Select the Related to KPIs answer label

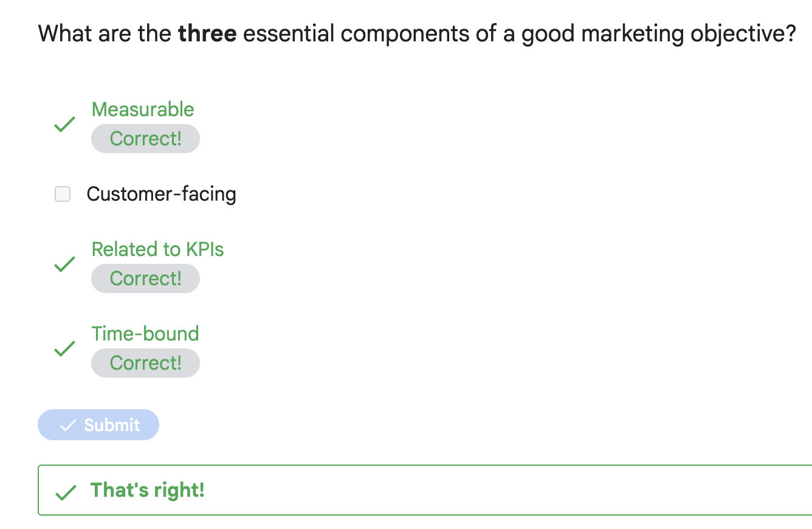[157, 249]
